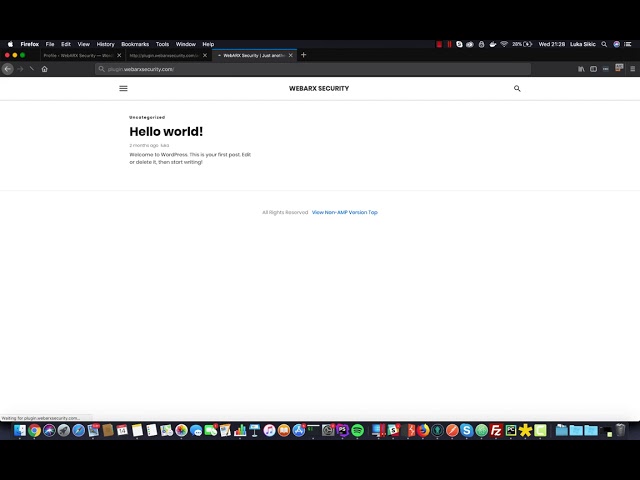Click the Luka Sikic user name

pos(582,44)
